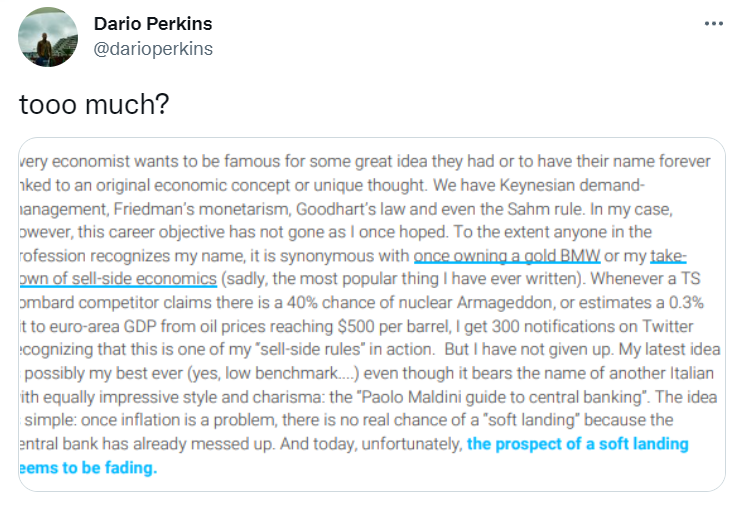Click Dario Perkins' profile avatar
The image size is (738, 512).
pyautogui.click(x=48, y=37)
